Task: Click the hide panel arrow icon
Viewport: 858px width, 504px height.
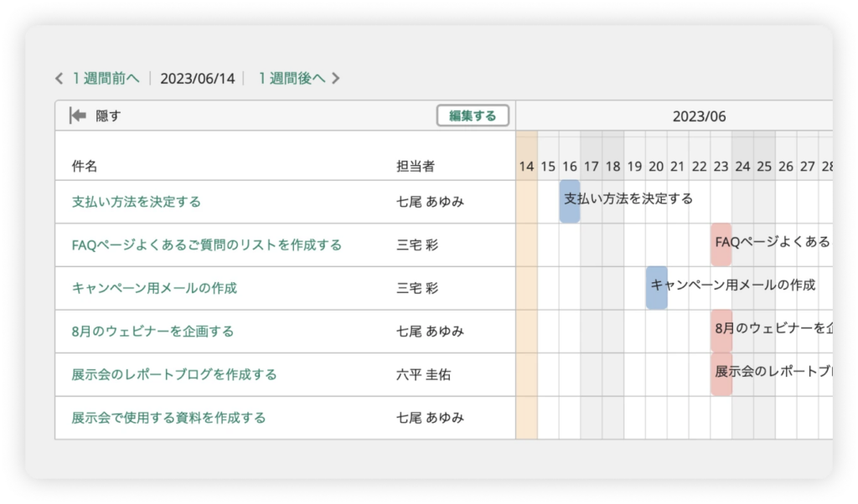Action: [x=78, y=116]
